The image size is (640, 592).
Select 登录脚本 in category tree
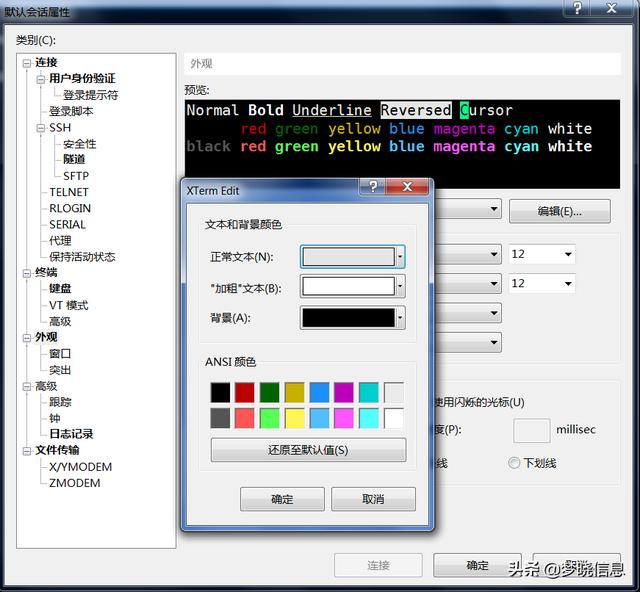pos(71,111)
